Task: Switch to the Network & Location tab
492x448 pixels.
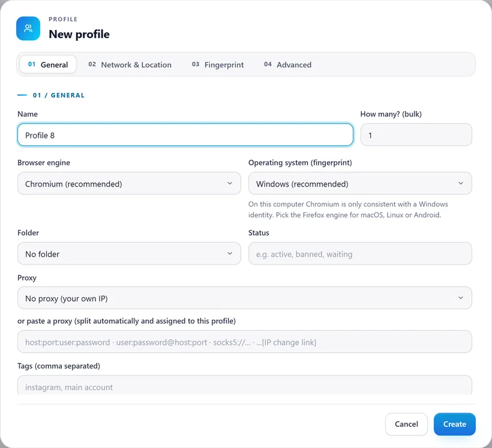Action: 130,65
